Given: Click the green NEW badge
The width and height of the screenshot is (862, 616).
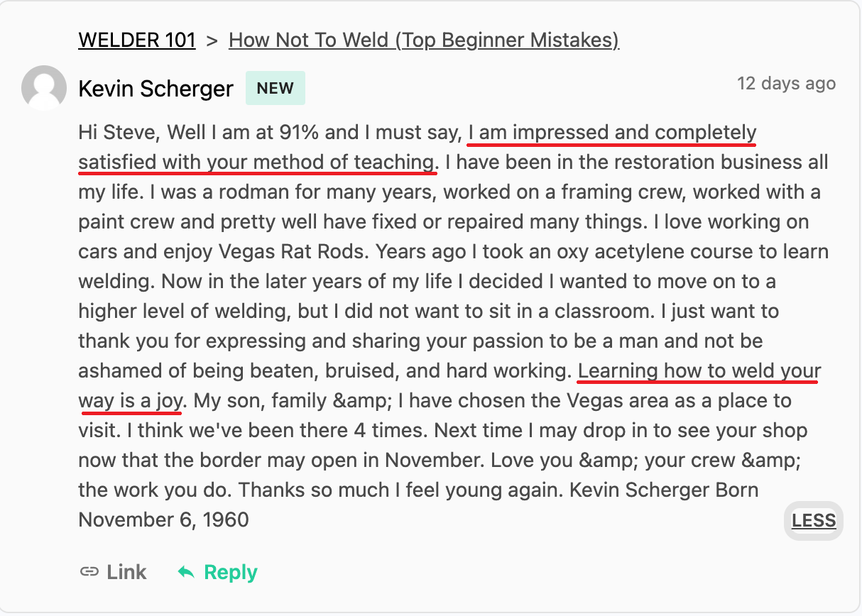Looking at the screenshot, I should [275, 88].
